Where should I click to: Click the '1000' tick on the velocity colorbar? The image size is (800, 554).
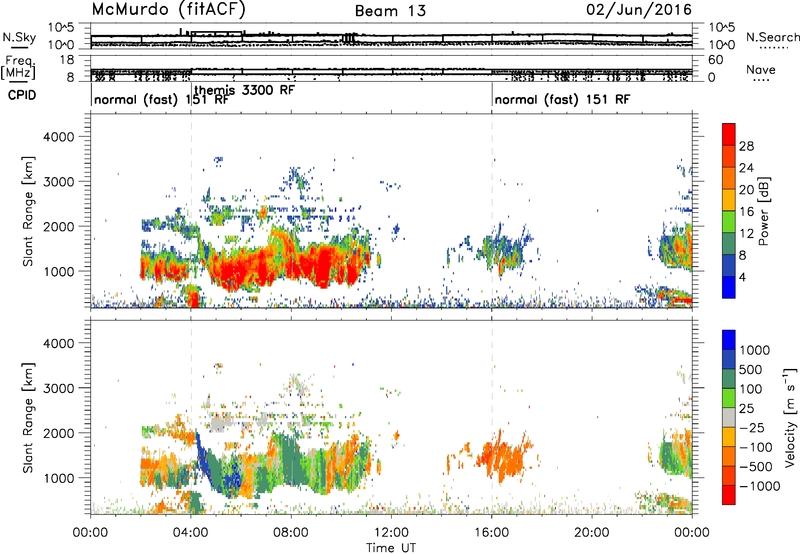click(755, 350)
